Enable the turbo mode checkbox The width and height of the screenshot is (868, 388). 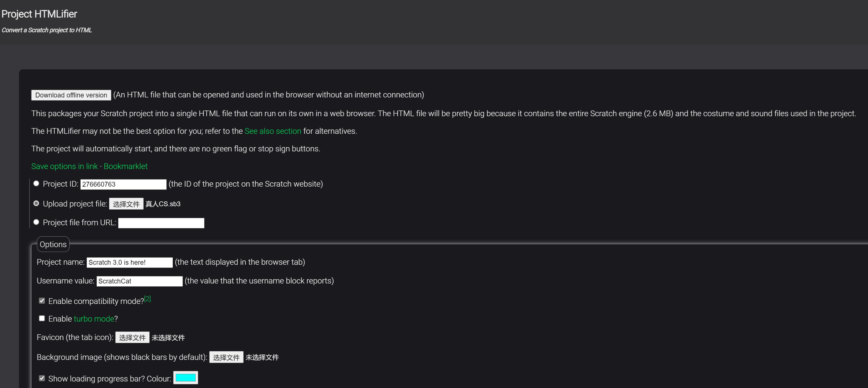click(x=42, y=319)
